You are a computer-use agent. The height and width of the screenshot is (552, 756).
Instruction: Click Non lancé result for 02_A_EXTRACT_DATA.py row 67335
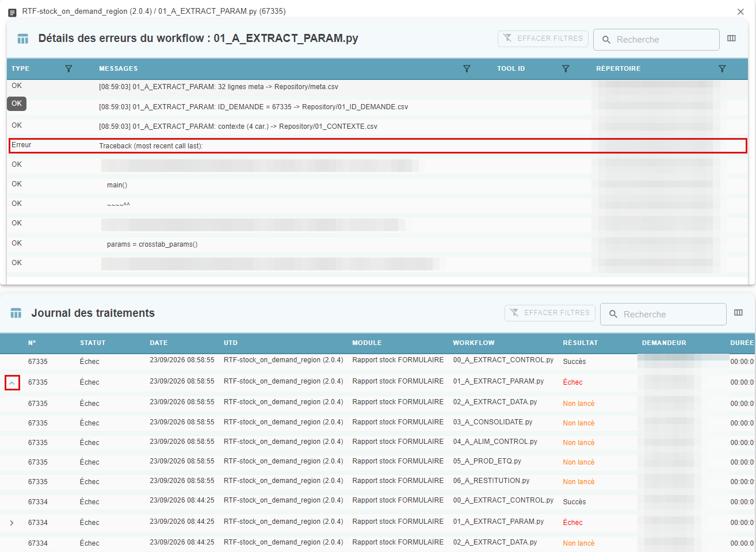[x=579, y=404]
